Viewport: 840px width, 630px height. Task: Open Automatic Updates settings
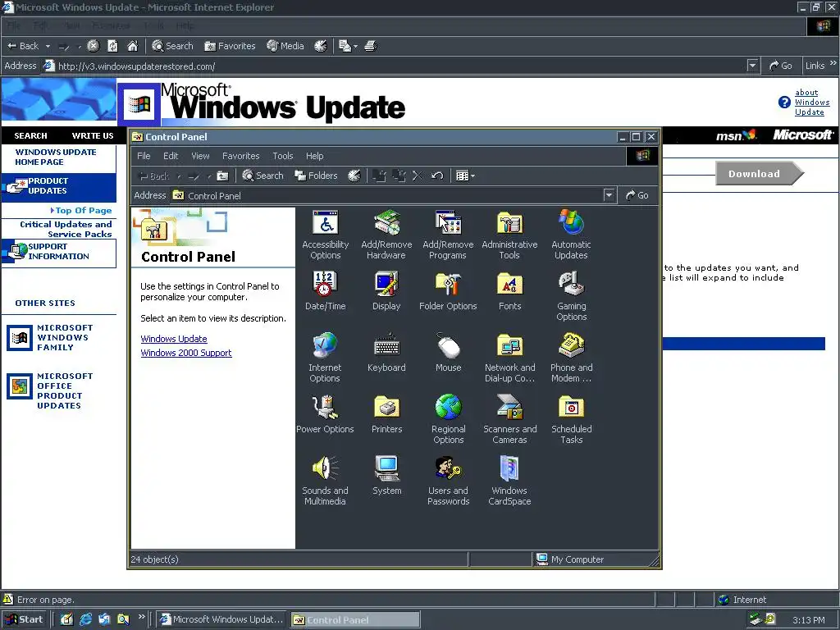click(x=571, y=235)
